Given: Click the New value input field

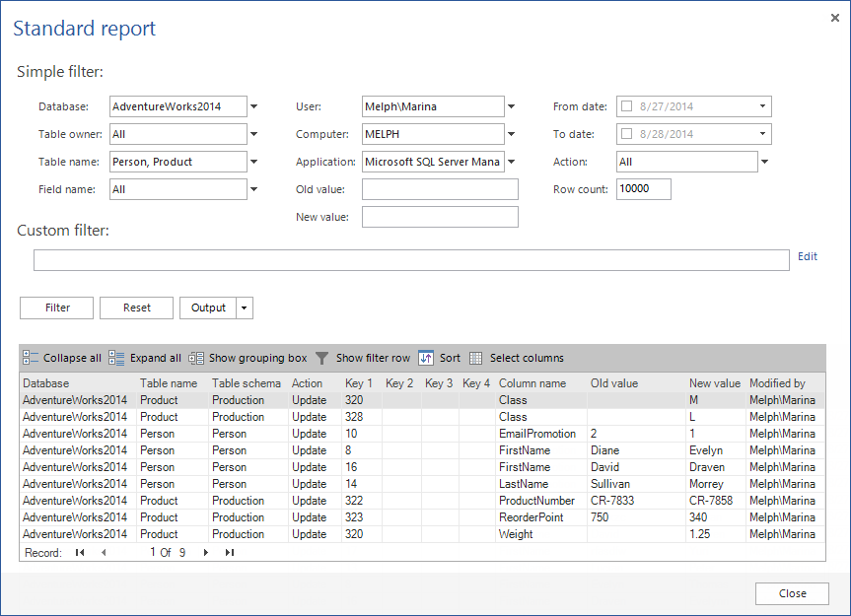Looking at the screenshot, I should 440,217.
